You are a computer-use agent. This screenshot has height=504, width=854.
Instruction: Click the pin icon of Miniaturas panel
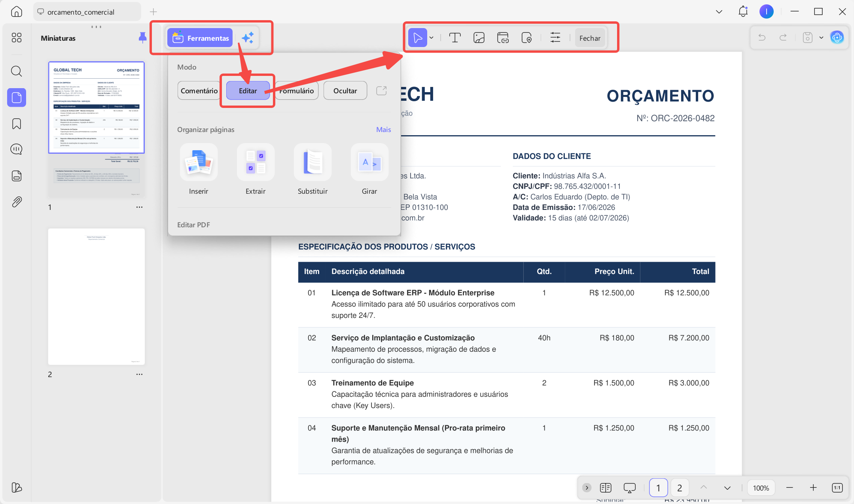coord(142,38)
